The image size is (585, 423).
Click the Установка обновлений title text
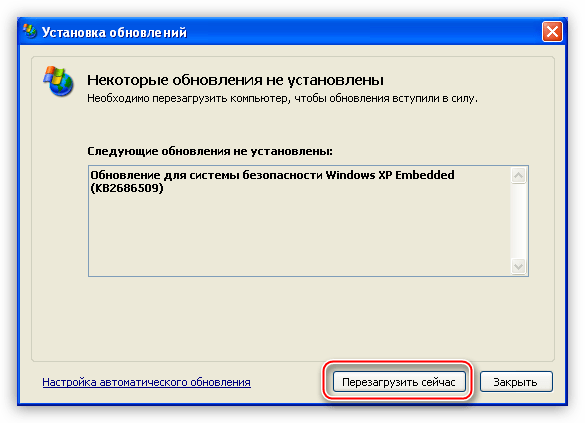114,32
